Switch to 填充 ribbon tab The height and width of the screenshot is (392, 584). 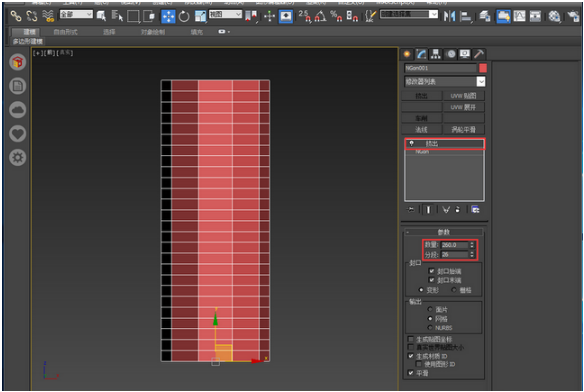point(197,32)
